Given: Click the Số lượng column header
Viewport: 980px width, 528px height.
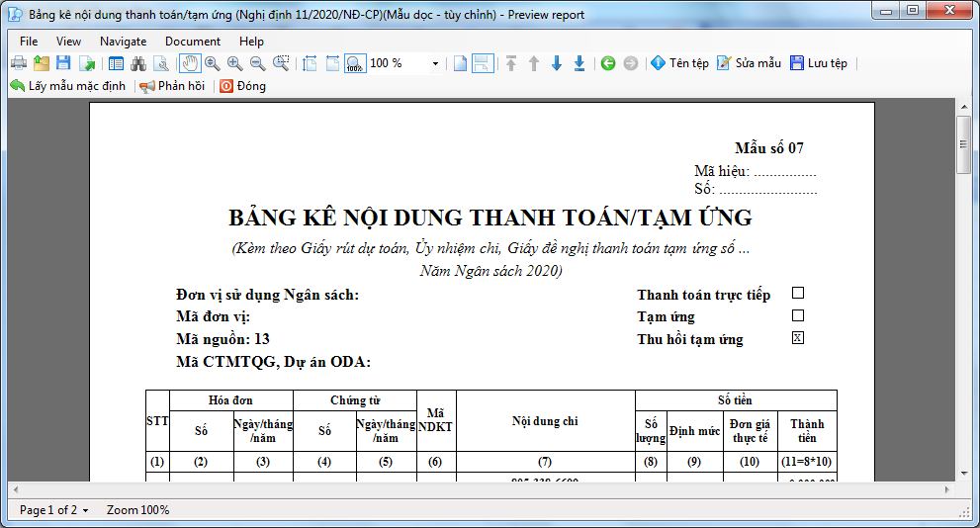Looking at the screenshot, I should coord(651,431).
